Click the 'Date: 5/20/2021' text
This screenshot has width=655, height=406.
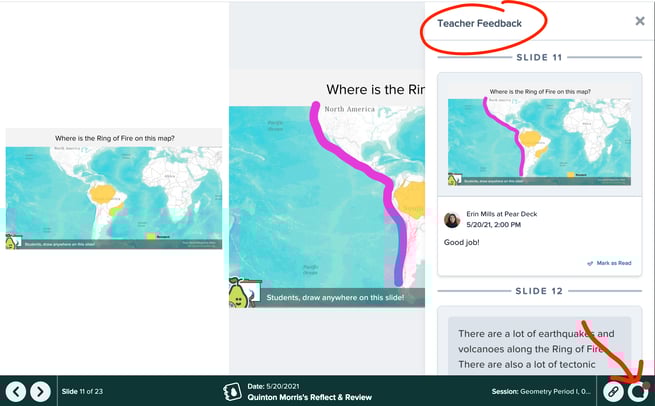coord(273,386)
